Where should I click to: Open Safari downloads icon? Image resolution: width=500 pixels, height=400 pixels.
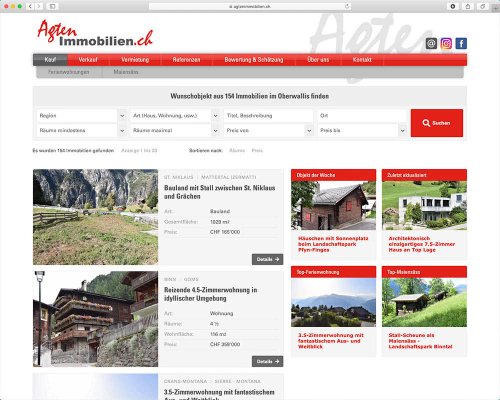(453, 6)
